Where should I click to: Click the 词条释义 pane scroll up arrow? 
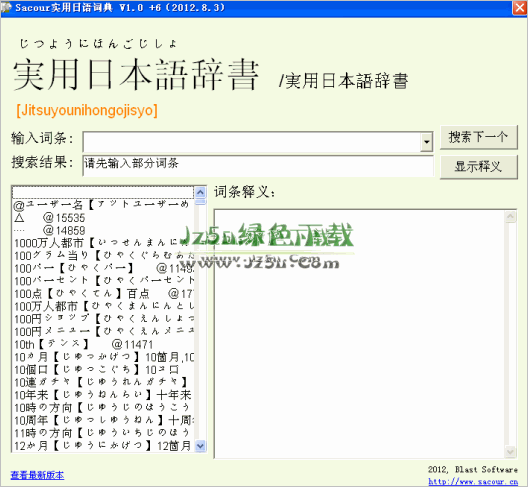tap(510, 217)
